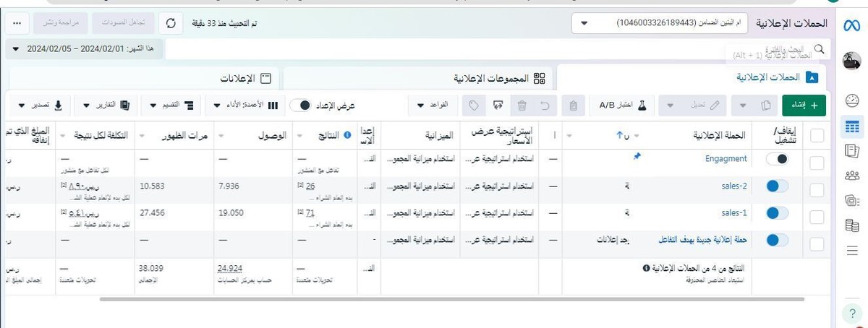Open the Meta logo home icon
The image size is (868, 328).
(851, 25)
